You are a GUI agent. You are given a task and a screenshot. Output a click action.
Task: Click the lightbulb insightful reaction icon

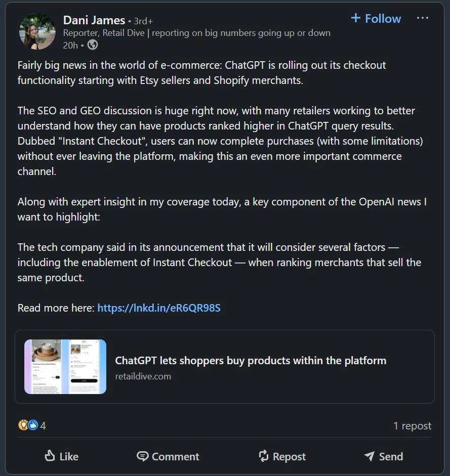coord(23,425)
